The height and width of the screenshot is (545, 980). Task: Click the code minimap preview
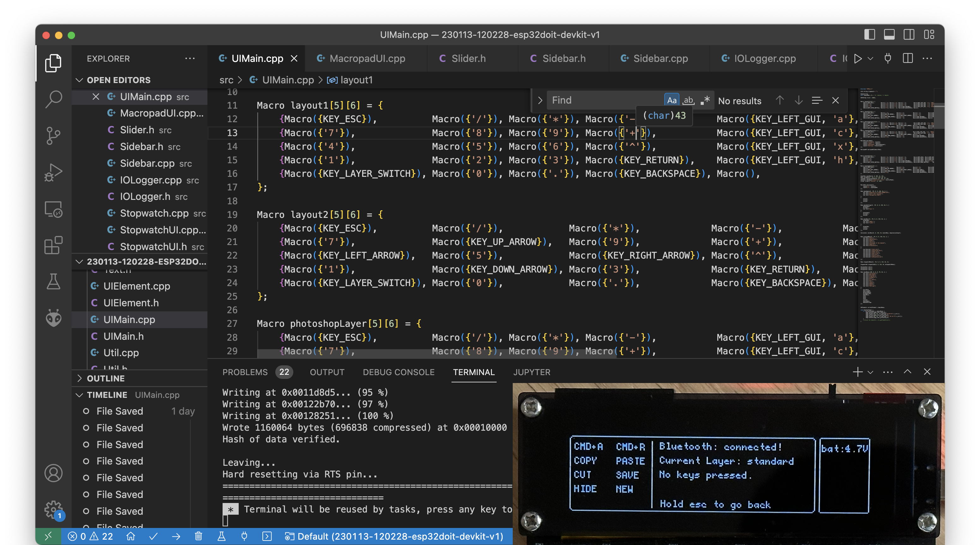coord(896,206)
